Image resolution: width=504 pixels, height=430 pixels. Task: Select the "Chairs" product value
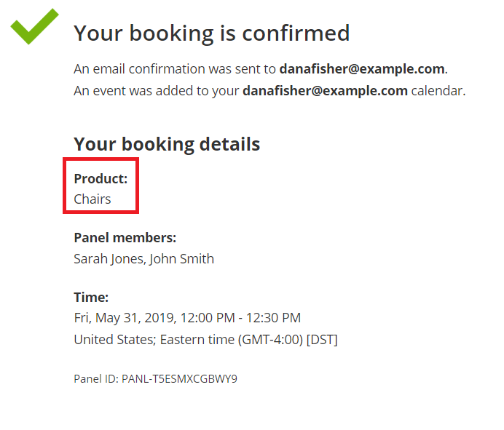pyautogui.click(x=92, y=199)
